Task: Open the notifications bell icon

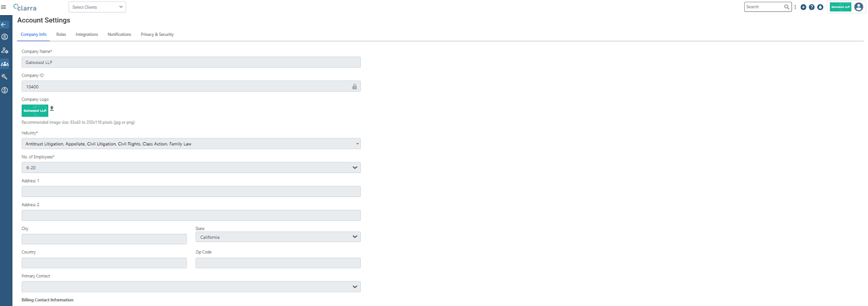Action: coord(820,7)
